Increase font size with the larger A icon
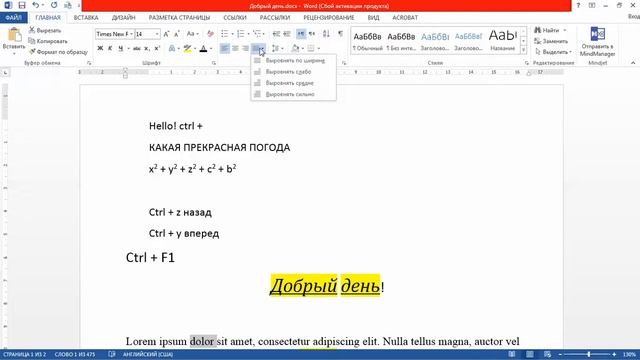This screenshot has height=360, width=640. pos(166,34)
